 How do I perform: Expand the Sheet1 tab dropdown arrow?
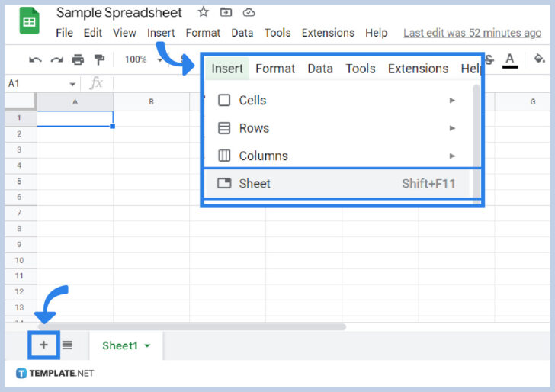(147, 345)
